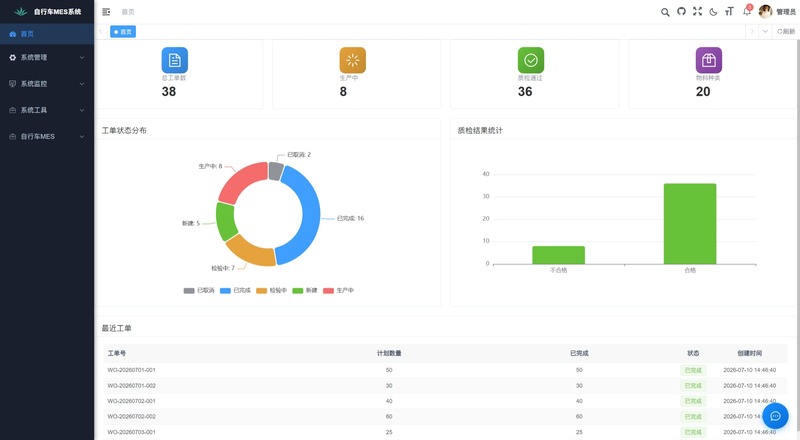Open the 管理员 user avatar menu

tap(777, 12)
